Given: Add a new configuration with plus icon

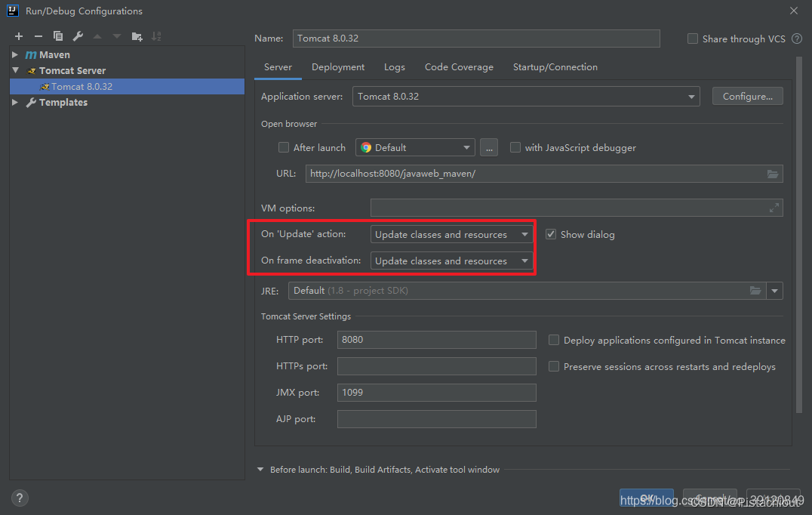Looking at the screenshot, I should 19,36.
